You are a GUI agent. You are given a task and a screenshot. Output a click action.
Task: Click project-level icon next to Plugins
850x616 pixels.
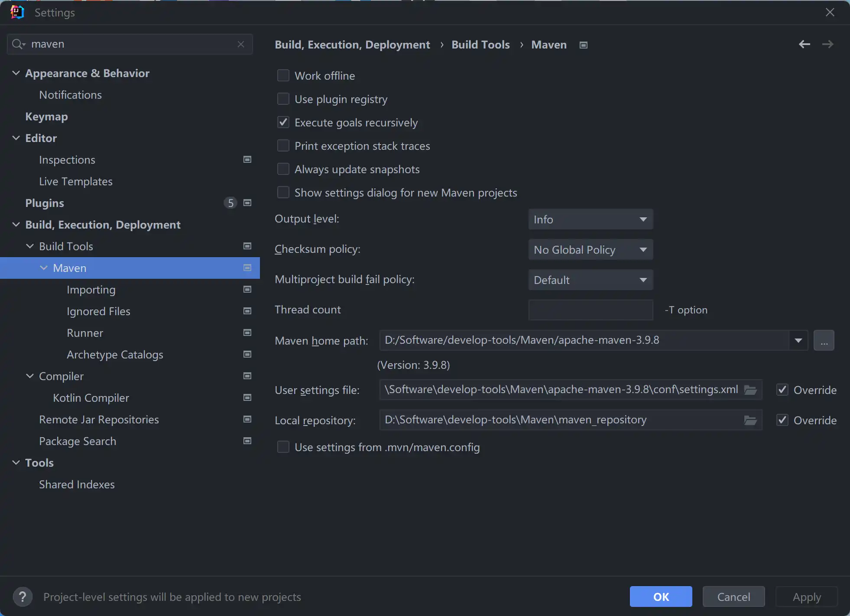(247, 203)
